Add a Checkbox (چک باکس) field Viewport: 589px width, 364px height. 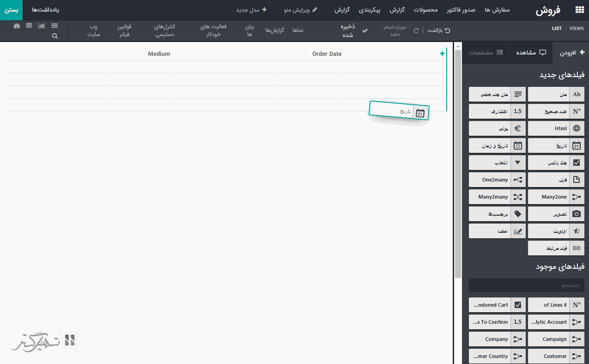click(556, 163)
